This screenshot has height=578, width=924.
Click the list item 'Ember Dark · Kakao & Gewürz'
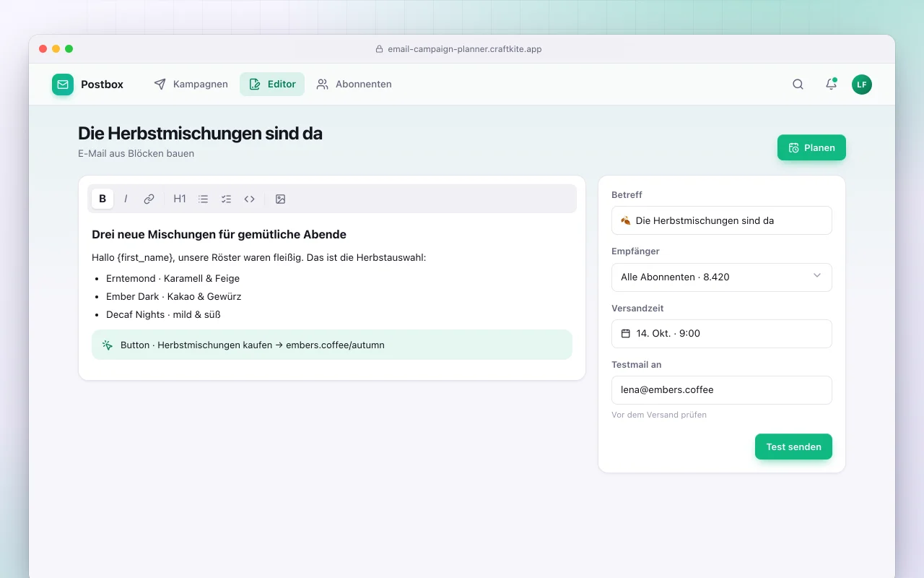point(173,296)
